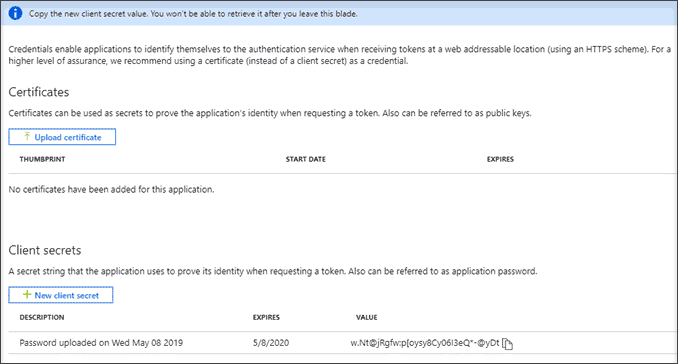The image size is (678, 364).
Task: Copy the client secret value to clipboard
Action: [x=507, y=344]
